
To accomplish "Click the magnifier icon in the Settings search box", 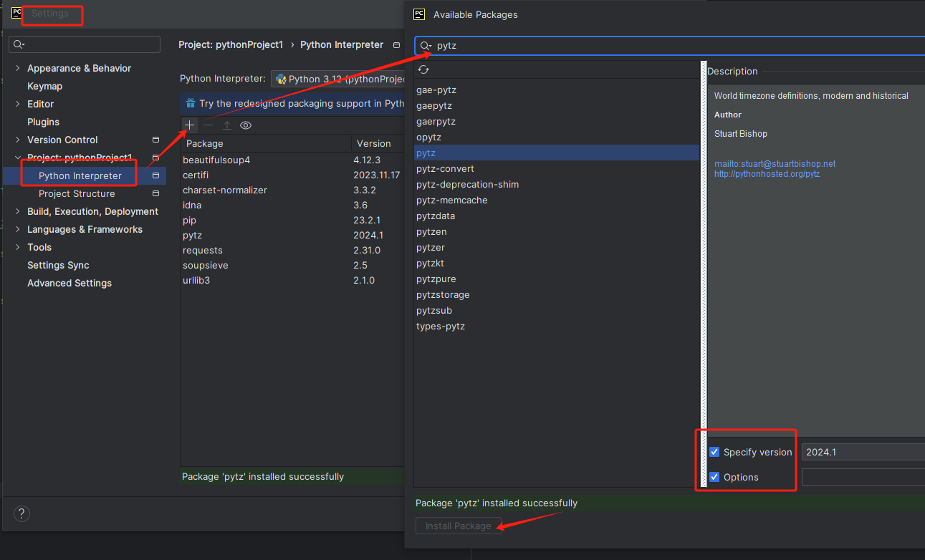I will coord(19,44).
